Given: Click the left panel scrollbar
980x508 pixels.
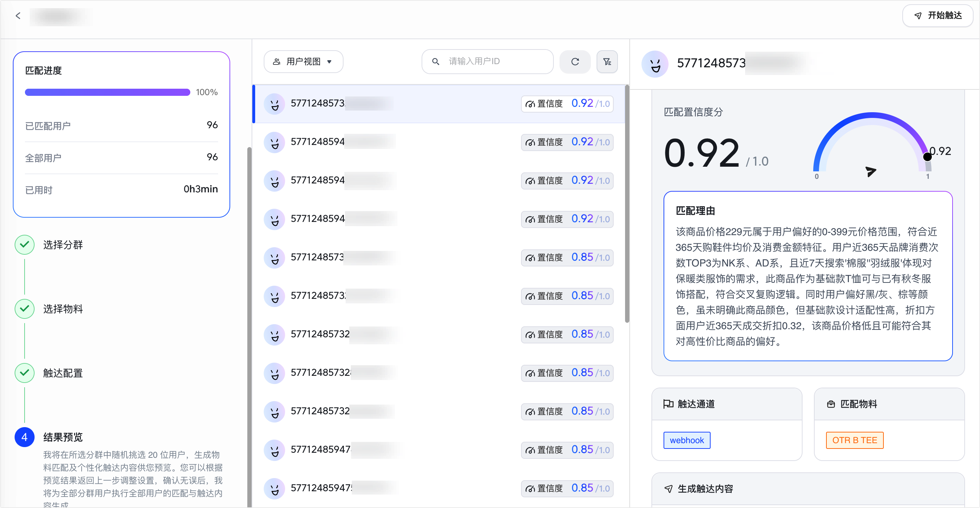Looking at the screenshot, I should (x=249, y=327).
